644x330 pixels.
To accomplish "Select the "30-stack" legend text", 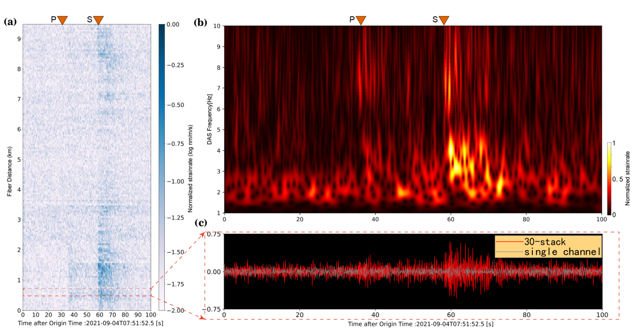I will 545,241.
